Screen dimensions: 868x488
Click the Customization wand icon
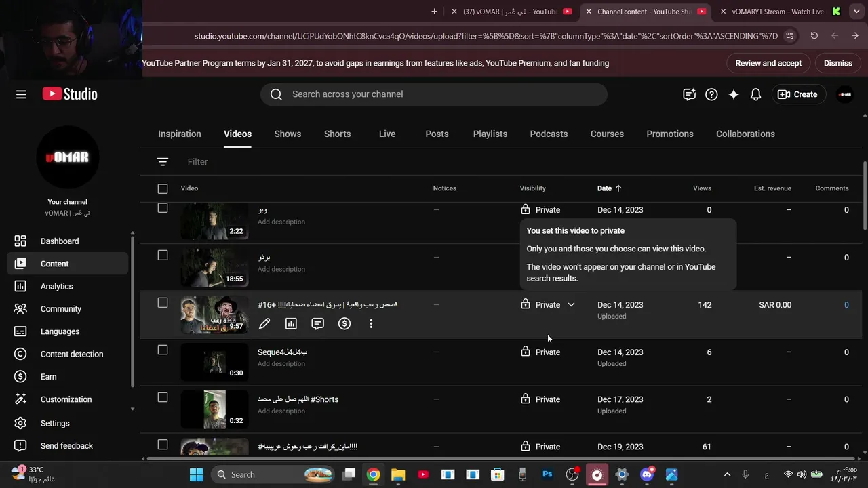20,399
